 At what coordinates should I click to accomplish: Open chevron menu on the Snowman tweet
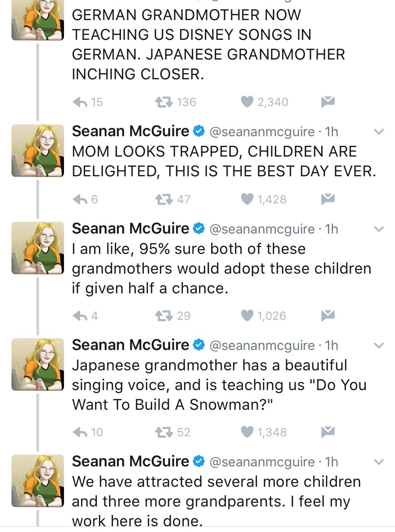coord(378,345)
